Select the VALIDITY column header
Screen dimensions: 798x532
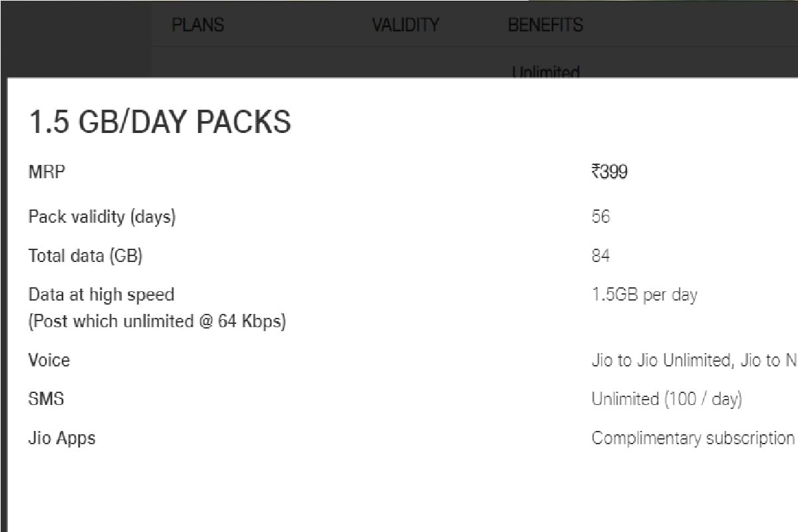coord(405,25)
